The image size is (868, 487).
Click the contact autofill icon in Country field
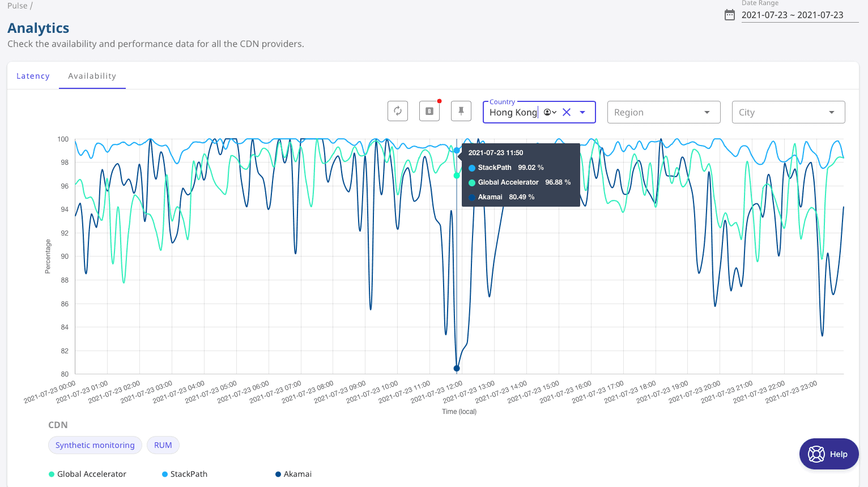(550, 112)
